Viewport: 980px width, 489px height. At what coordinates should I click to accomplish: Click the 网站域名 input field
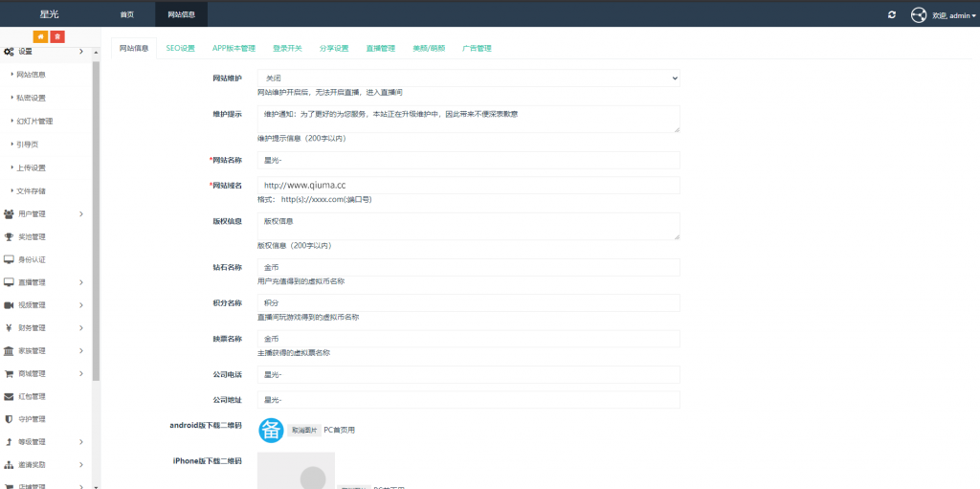(x=468, y=186)
